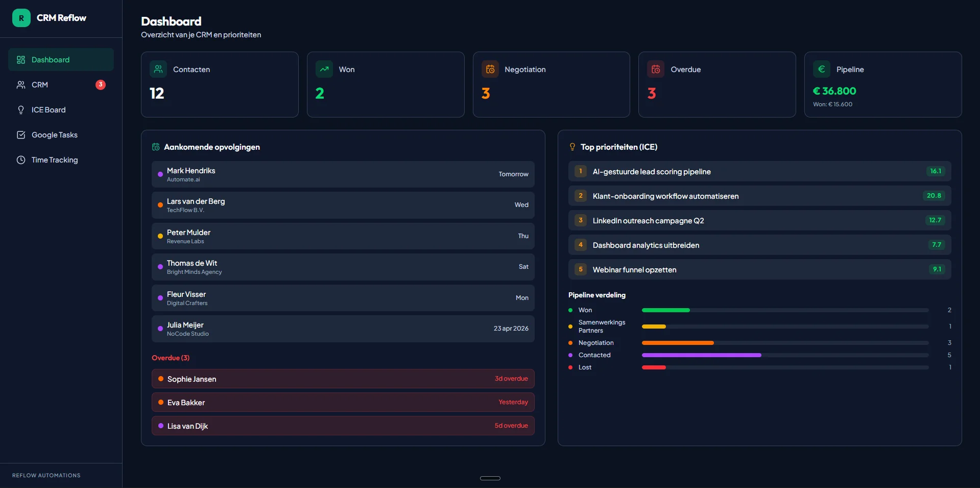Click the ICE Board lightbulb icon
This screenshot has height=488, width=980.
tap(21, 110)
